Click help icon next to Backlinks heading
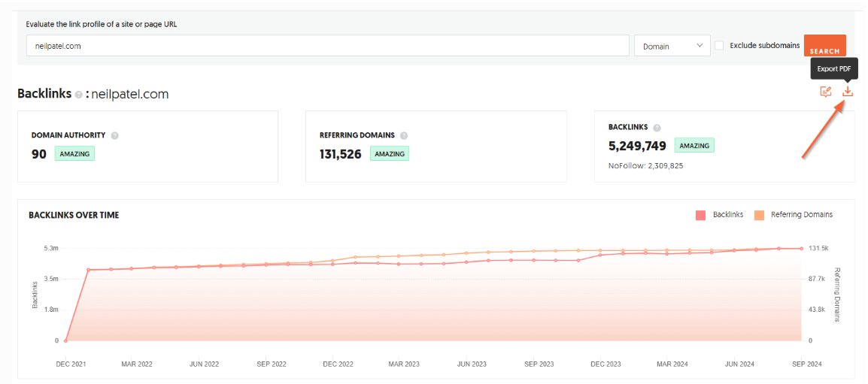 (x=78, y=95)
